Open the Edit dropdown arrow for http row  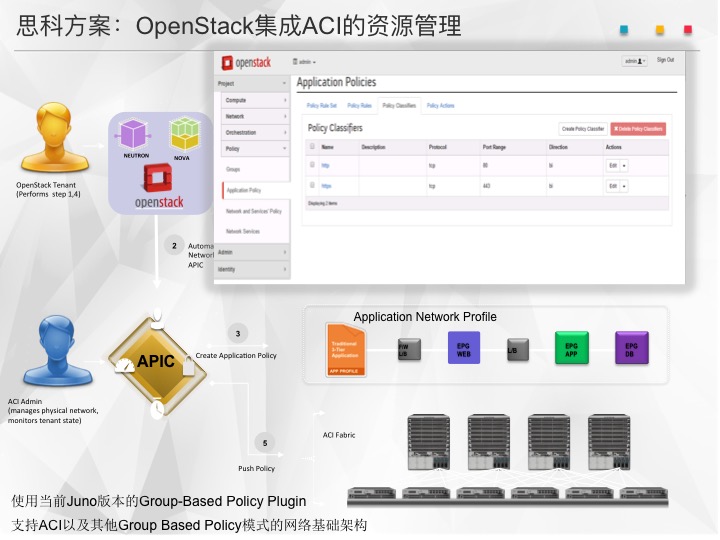pos(624,166)
